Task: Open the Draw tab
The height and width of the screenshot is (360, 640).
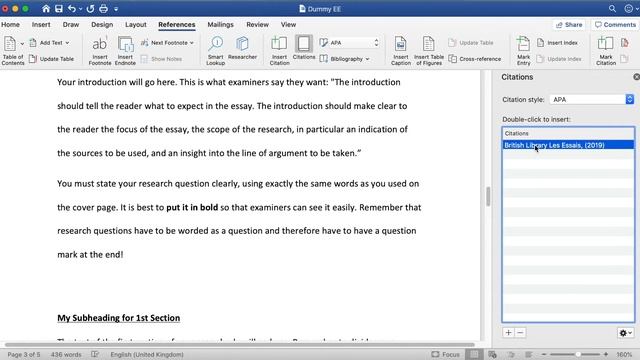Action: (71, 24)
